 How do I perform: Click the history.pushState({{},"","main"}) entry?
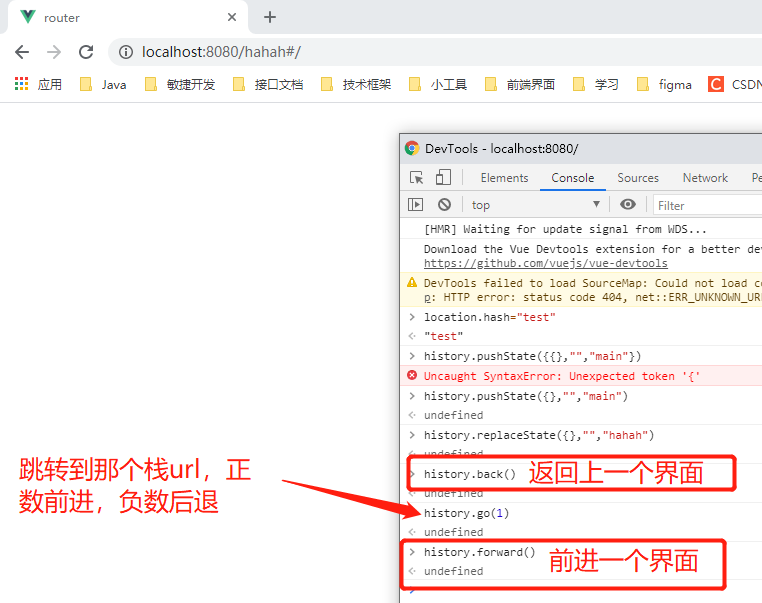coord(533,356)
